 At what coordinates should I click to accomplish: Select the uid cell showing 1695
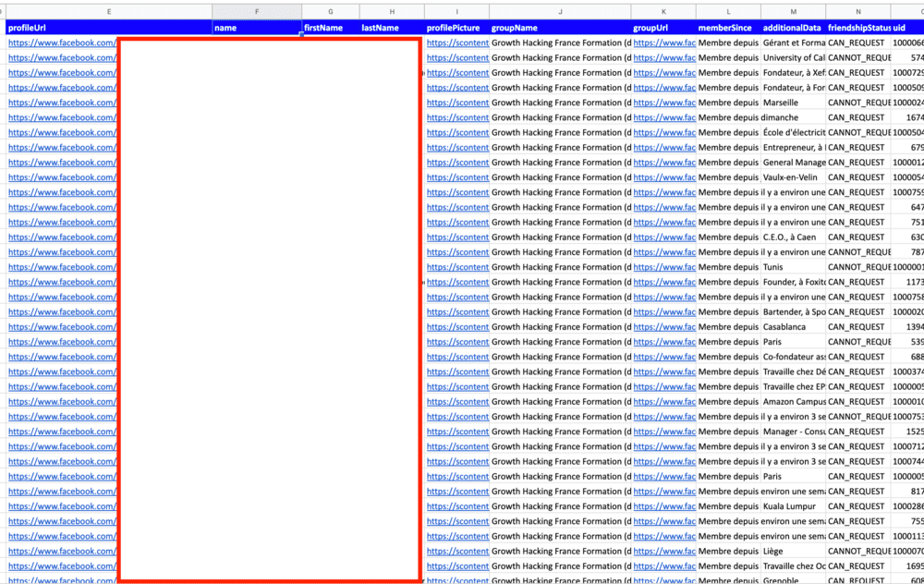[x=907, y=566]
